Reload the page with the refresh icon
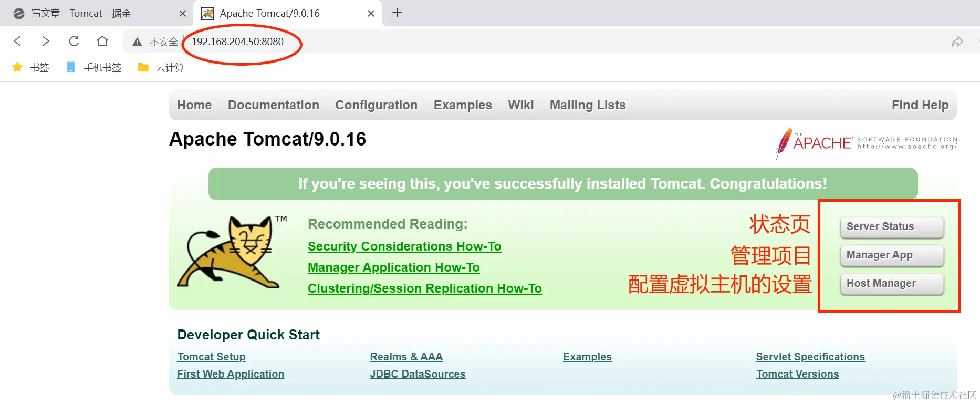980x404 pixels. pyautogui.click(x=74, y=41)
